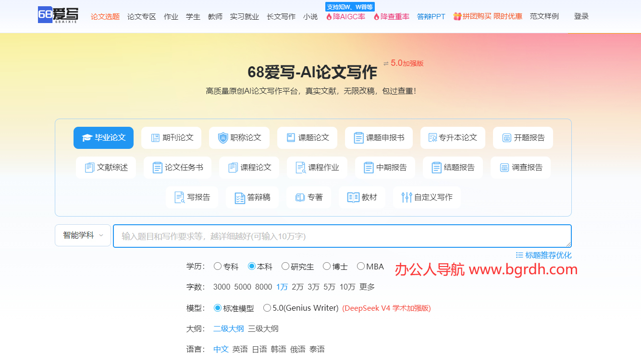Click the graduation cap icon on 毕业论文
641x364 pixels.
tap(86, 138)
